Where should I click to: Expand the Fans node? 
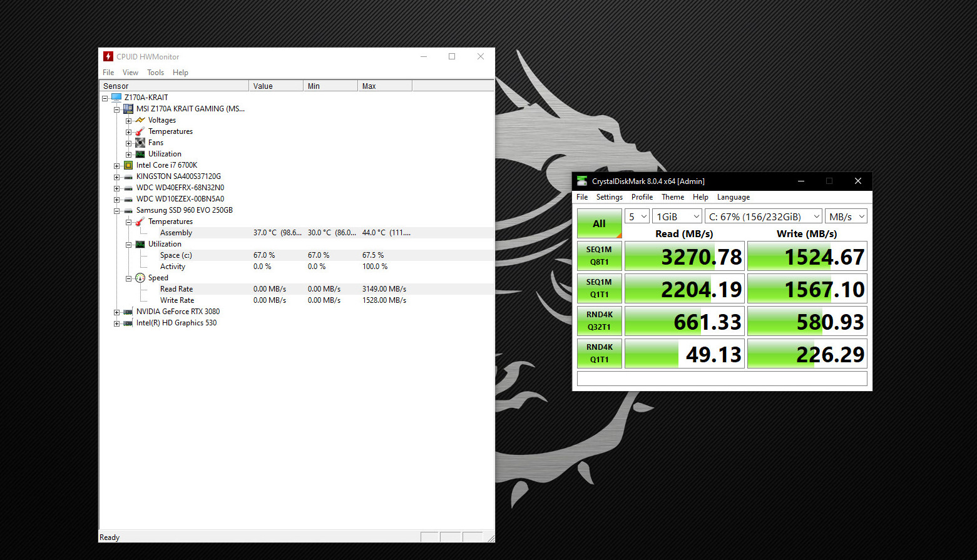[x=129, y=143]
